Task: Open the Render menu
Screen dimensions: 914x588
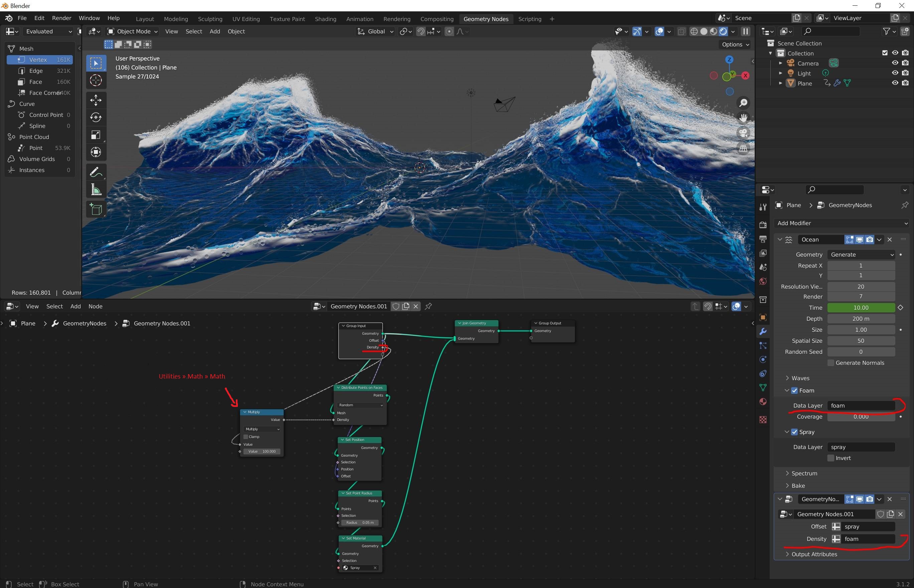Action: click(61, 18)
